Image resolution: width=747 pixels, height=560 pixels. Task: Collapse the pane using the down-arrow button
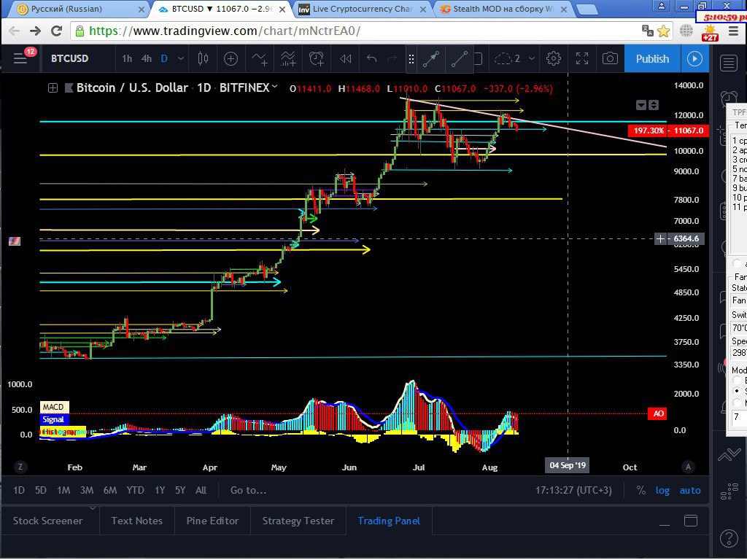coord(641,105)
